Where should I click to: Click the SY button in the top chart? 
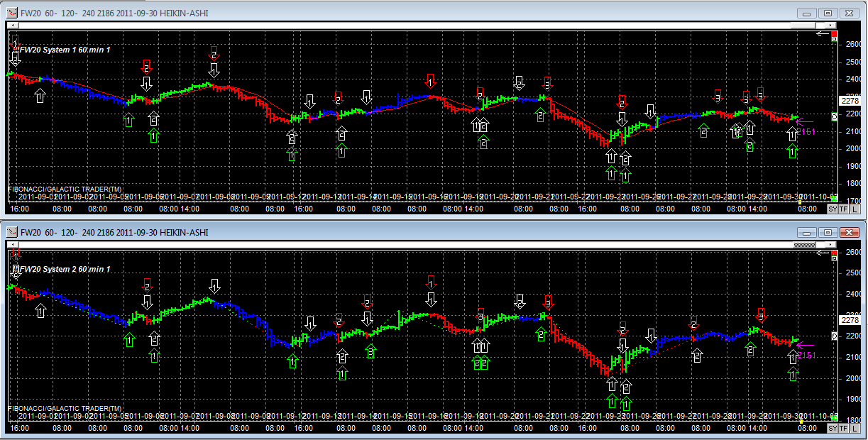[833, 209]
